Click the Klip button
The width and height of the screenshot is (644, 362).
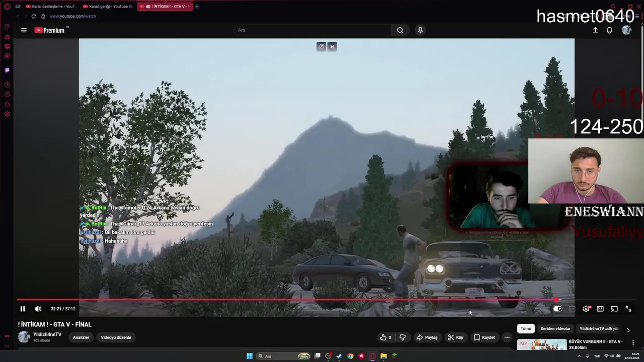click(456, 337)
